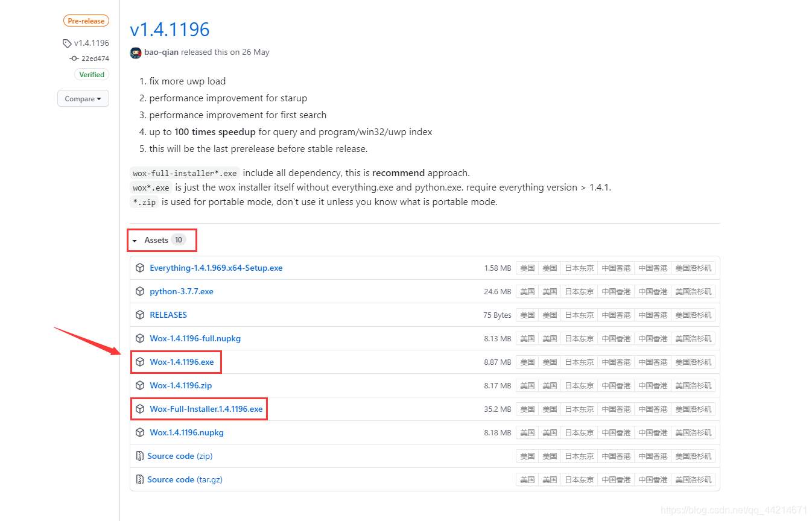Image resolution: width=812 pixels, height=521 pixels.
Task: Click file size 8.87 MB
Action: [498, 362]
